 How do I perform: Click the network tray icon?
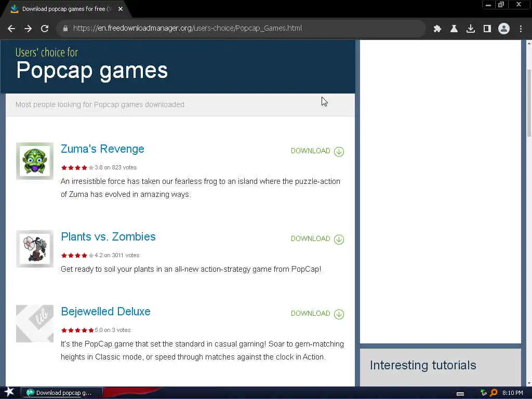[484, 393]
